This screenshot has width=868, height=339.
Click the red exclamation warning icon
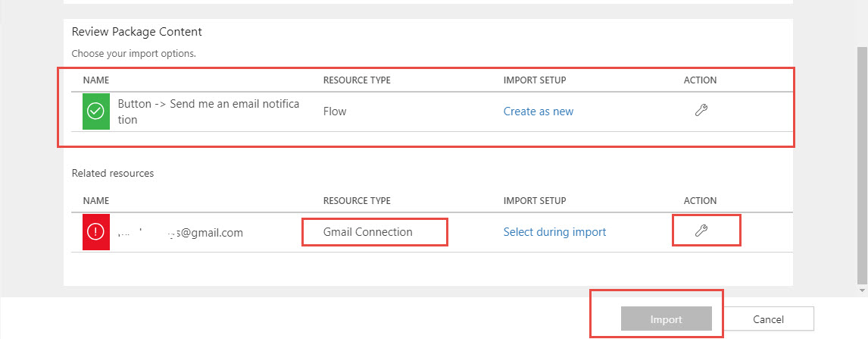(x=96, y=232)
